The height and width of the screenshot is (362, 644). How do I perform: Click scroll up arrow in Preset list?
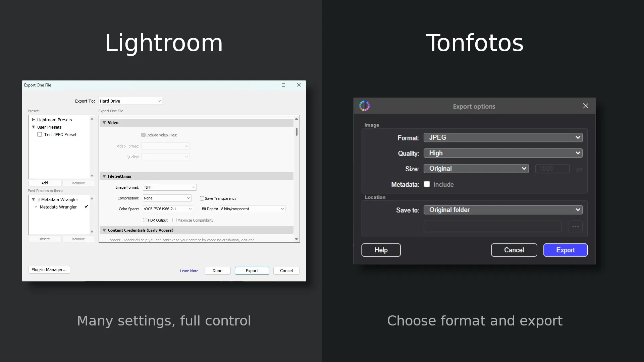pos(92,119)
